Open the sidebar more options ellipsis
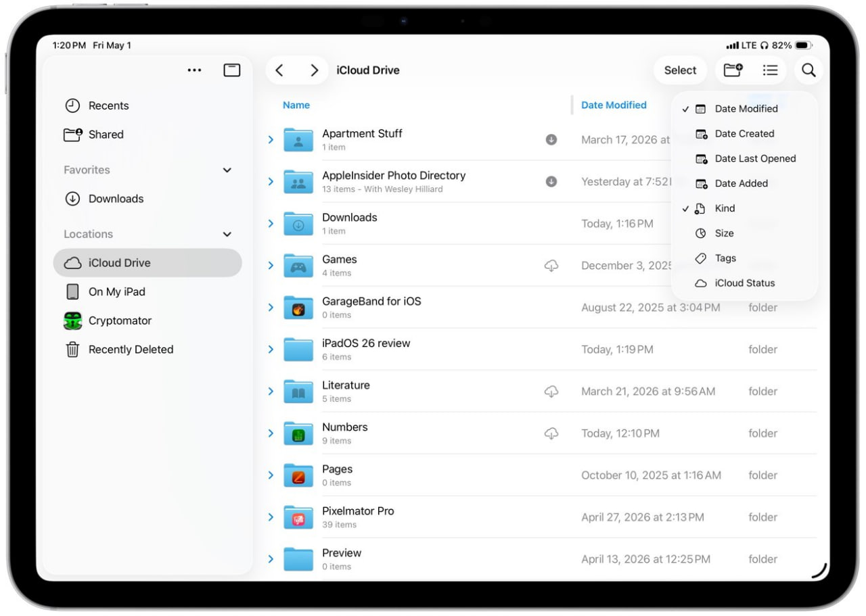The image size is (866, 616). (x=194, y=70)
